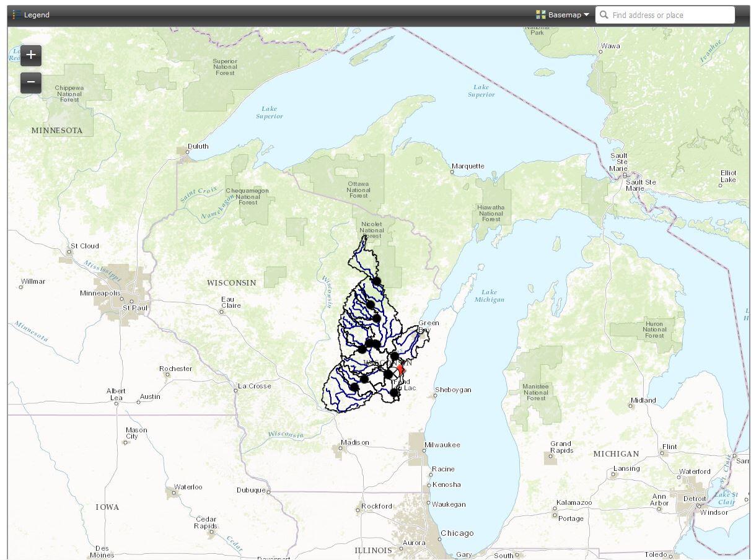Click the Chequamegon National Forest label
Image resolution: width=751 pixels, height=560 pixels.
(x=248, y=196)
